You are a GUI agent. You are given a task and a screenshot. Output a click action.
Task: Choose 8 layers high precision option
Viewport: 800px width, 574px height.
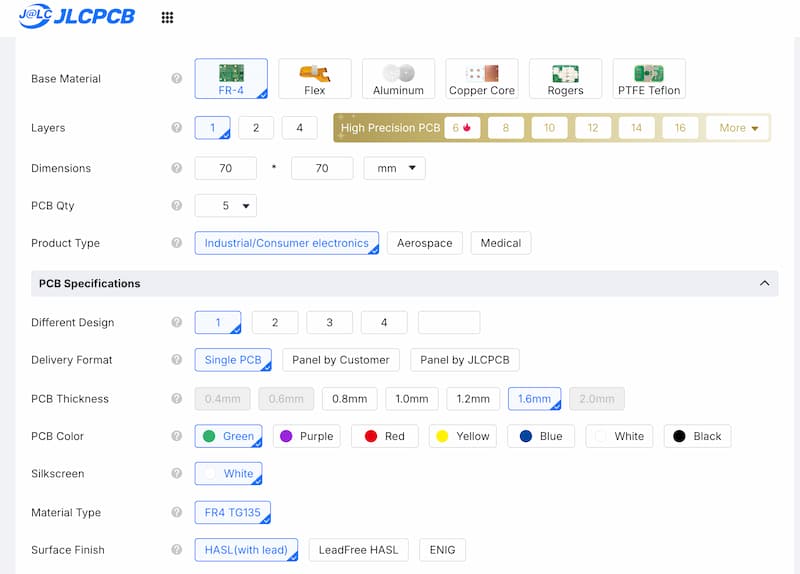[506, 128]
